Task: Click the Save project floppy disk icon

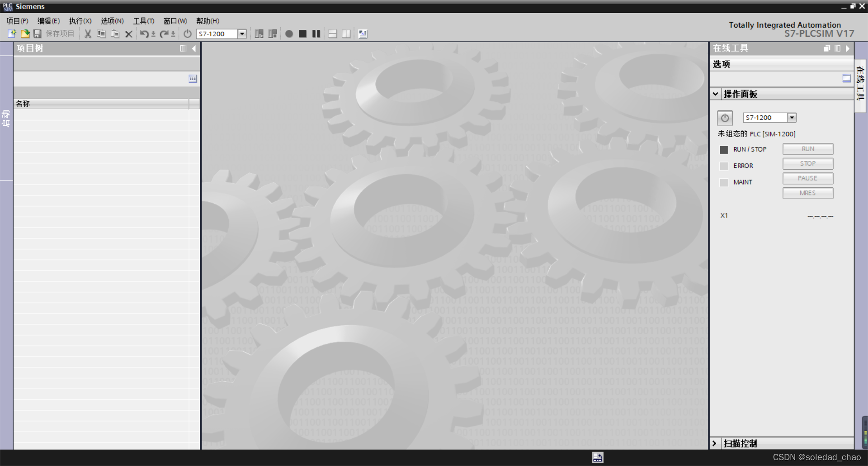Action: 38,34
